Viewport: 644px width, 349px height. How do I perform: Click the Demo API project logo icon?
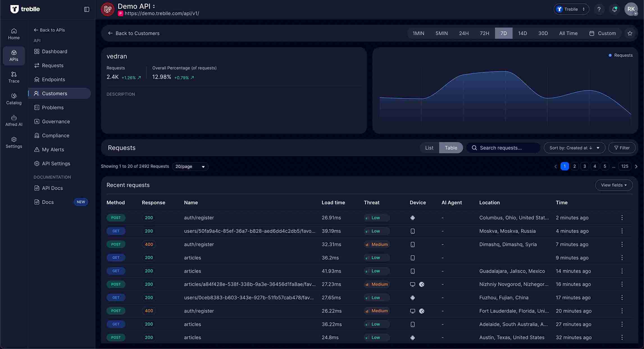108,9
